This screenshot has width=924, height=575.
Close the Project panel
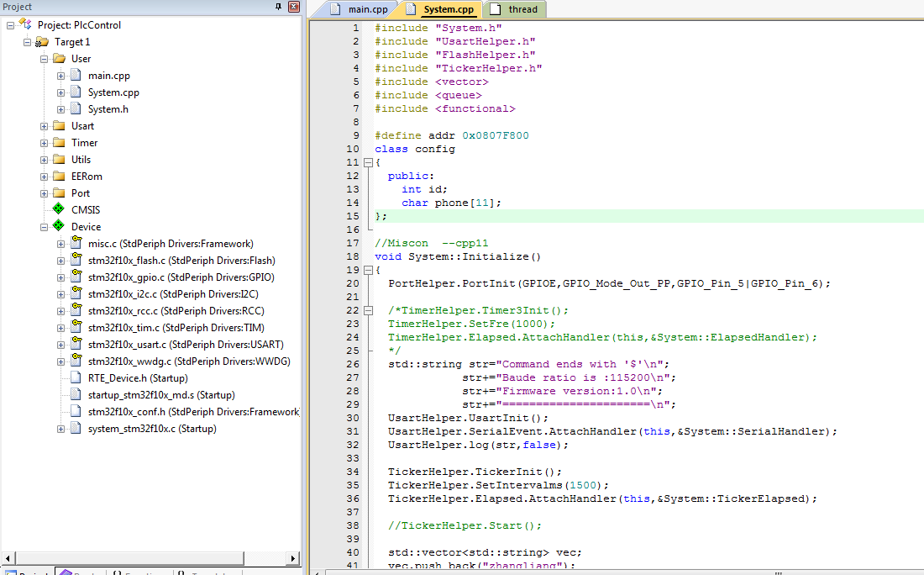[294, 7]
